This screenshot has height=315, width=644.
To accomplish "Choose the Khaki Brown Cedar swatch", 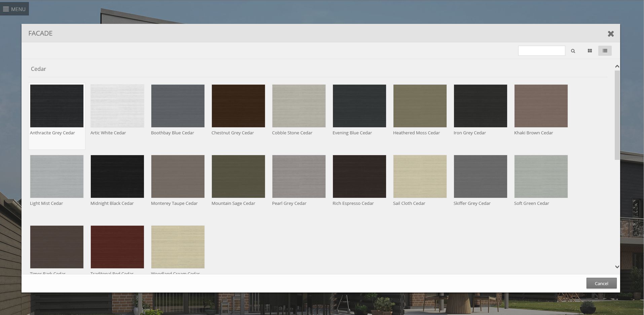I will tap(541, 106).
